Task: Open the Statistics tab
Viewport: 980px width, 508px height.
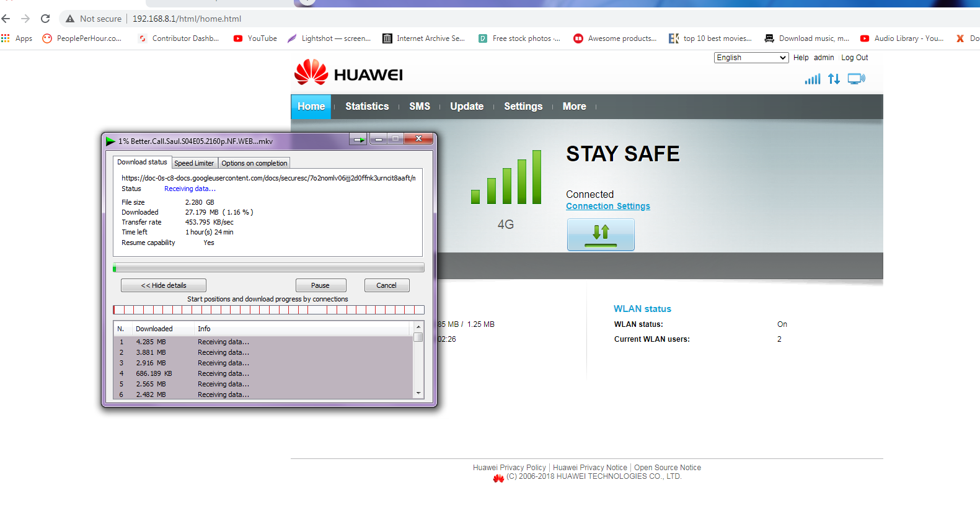Action: (x=367, y=107)
